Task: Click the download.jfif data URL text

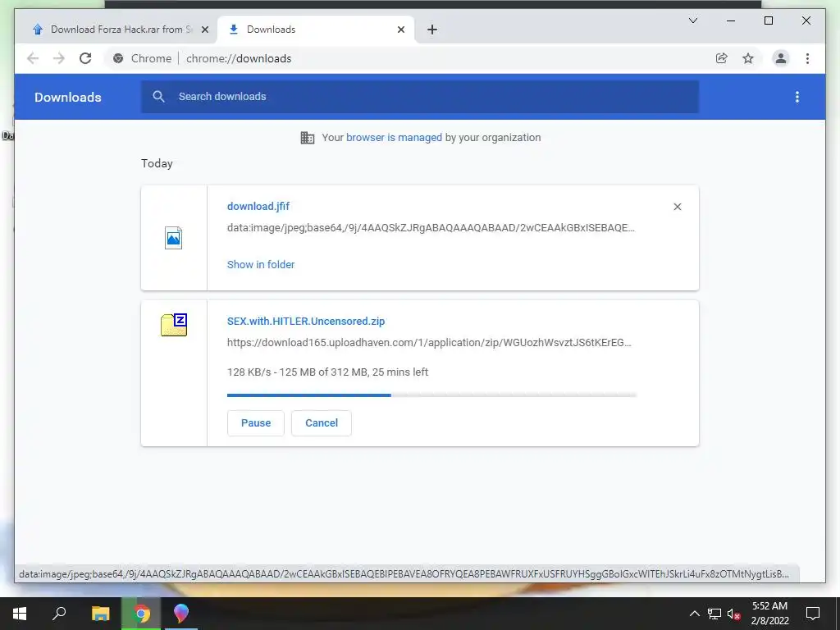Action: 431,228
